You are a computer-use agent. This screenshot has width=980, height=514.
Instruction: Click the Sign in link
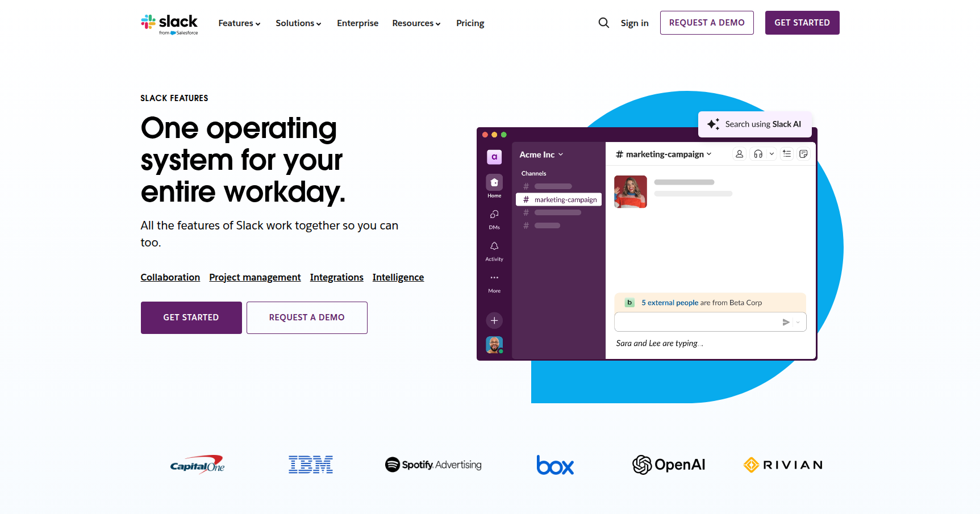point(634,23)
